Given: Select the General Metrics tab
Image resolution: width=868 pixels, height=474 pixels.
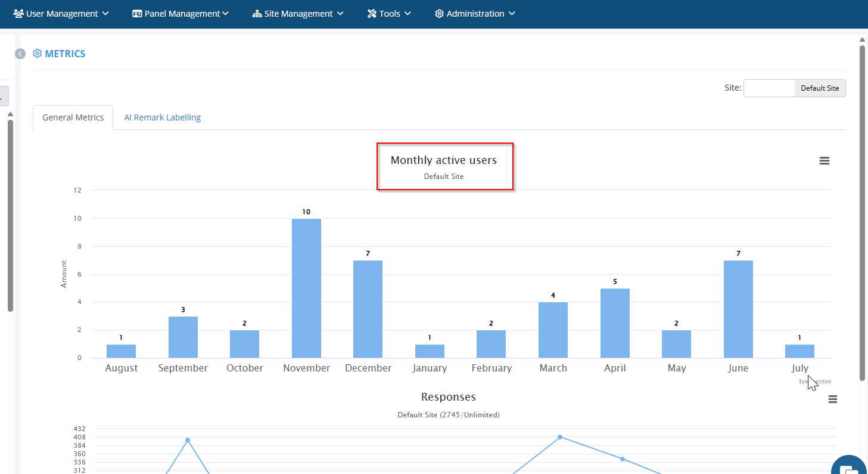Looking at the screenshot, I should (73, 117).
